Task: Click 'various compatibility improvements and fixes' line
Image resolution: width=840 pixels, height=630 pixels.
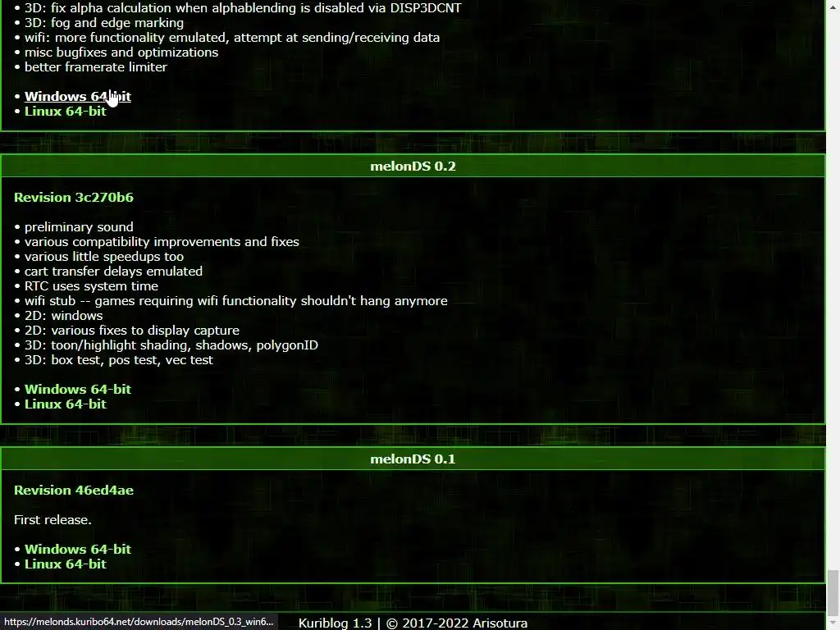Action: [x=162, y=242]
